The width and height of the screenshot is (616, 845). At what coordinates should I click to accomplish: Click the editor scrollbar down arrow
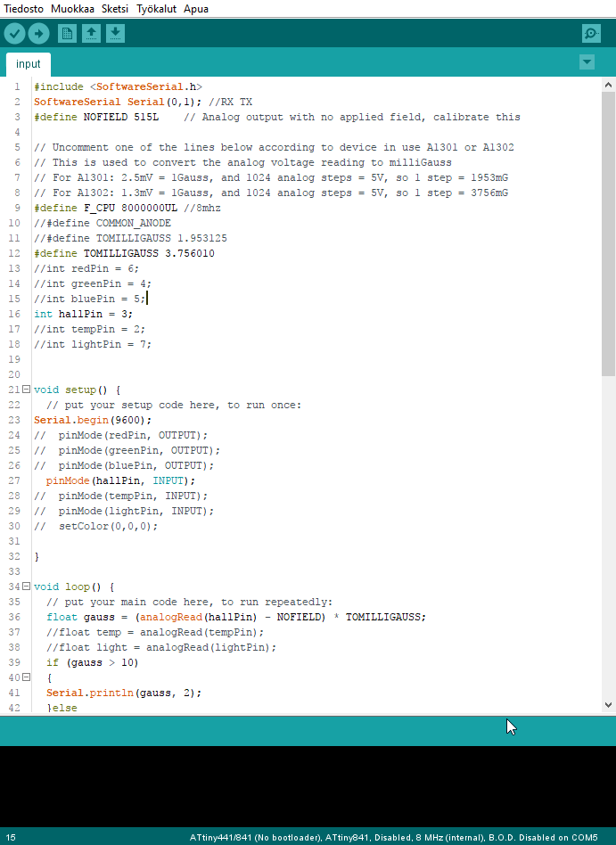[x=609, y=704]
